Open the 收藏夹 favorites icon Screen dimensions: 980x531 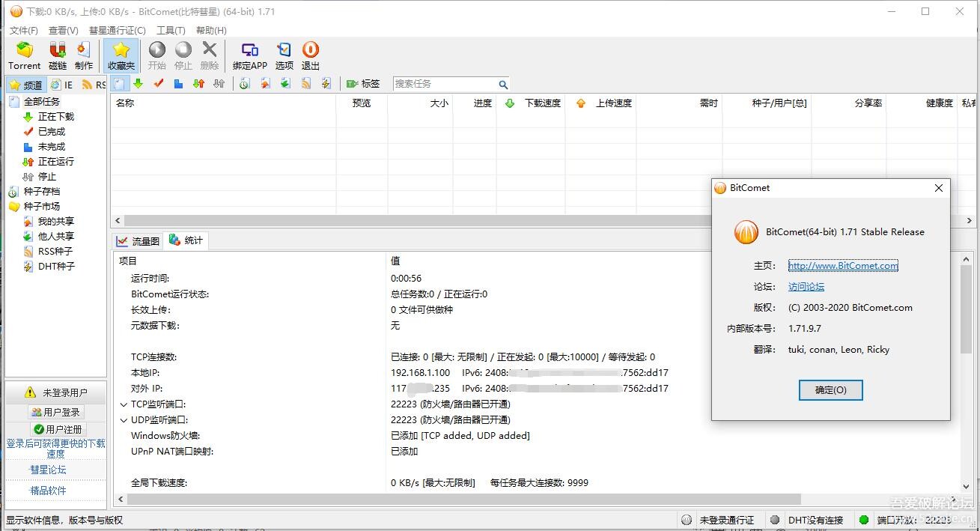(x=120, y=54)
